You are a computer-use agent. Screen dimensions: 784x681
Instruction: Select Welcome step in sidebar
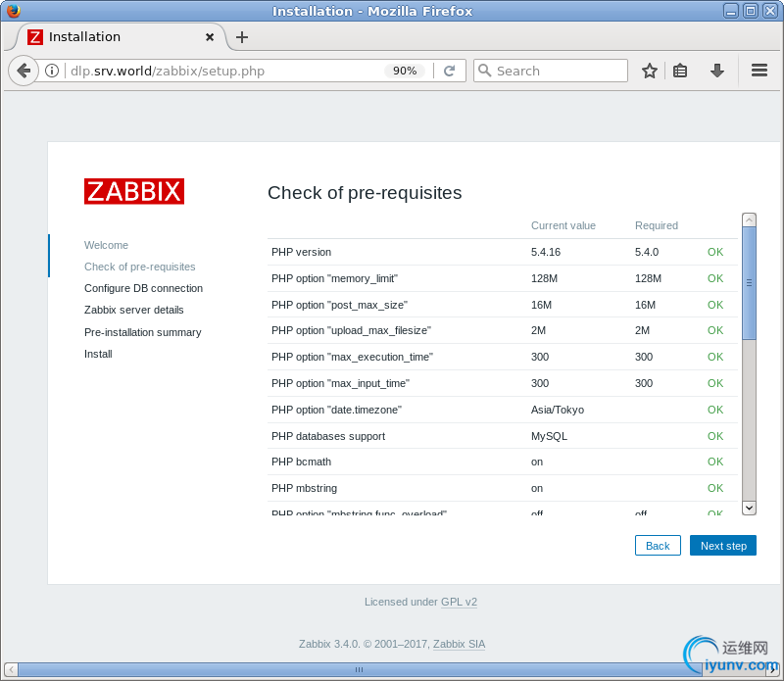(106, 245)
